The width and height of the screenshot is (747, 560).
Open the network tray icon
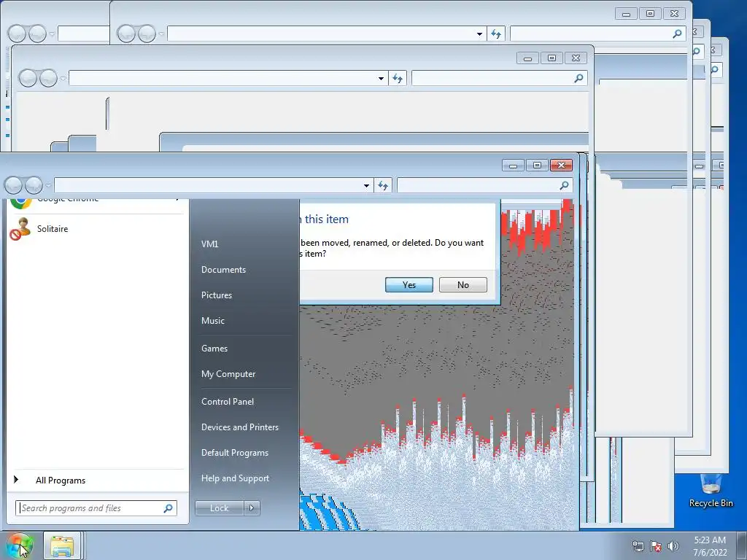coord(638,546)
